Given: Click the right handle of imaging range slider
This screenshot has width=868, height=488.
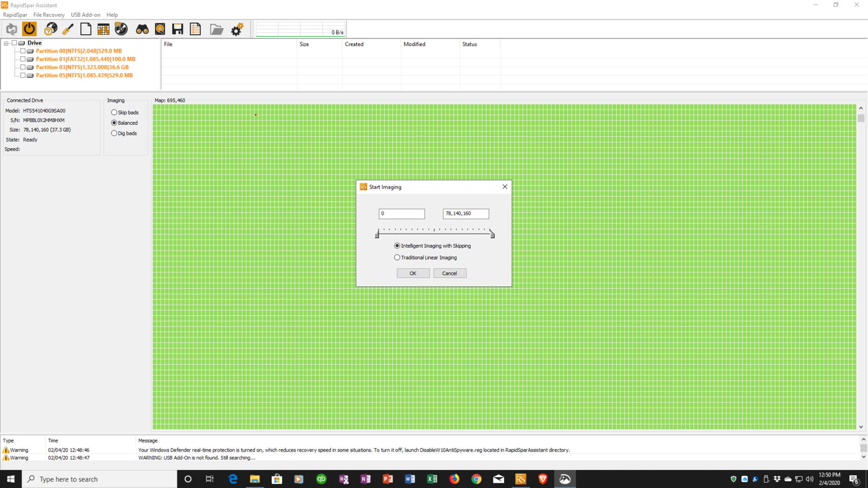Looking at the screenshot, I should (x=492, y=234).
